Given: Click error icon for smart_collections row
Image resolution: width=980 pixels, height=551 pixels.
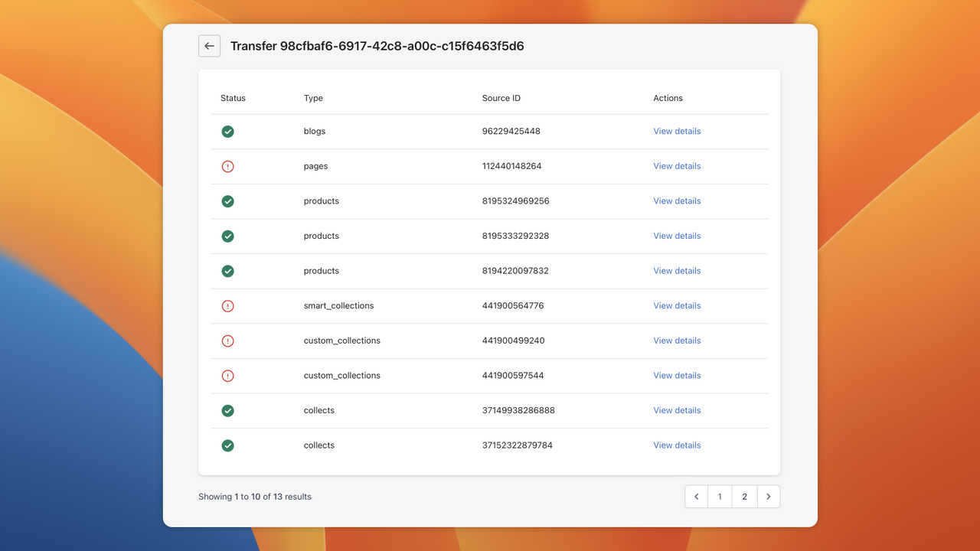Looking at the screenshot, I should click(x=227, y=306).
